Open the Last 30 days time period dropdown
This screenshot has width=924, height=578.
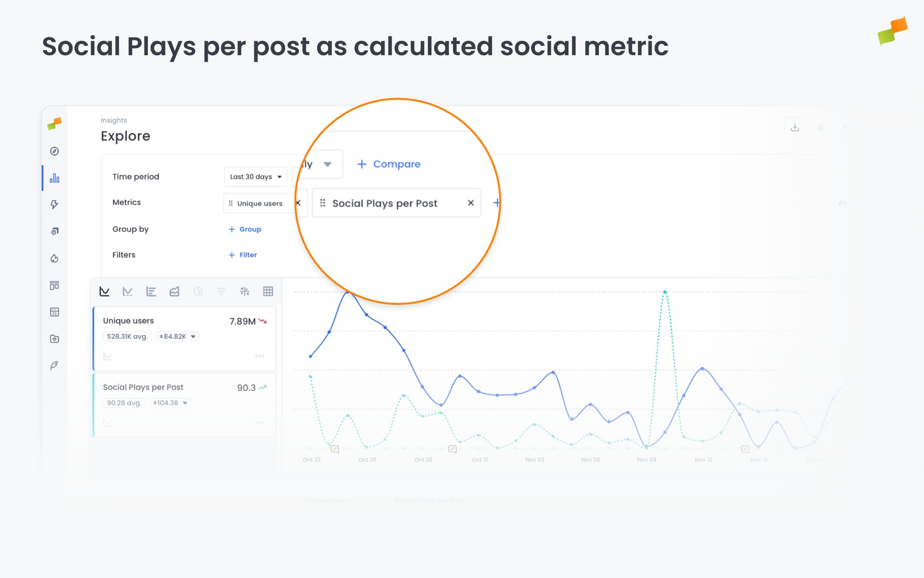tap(255, 176)
